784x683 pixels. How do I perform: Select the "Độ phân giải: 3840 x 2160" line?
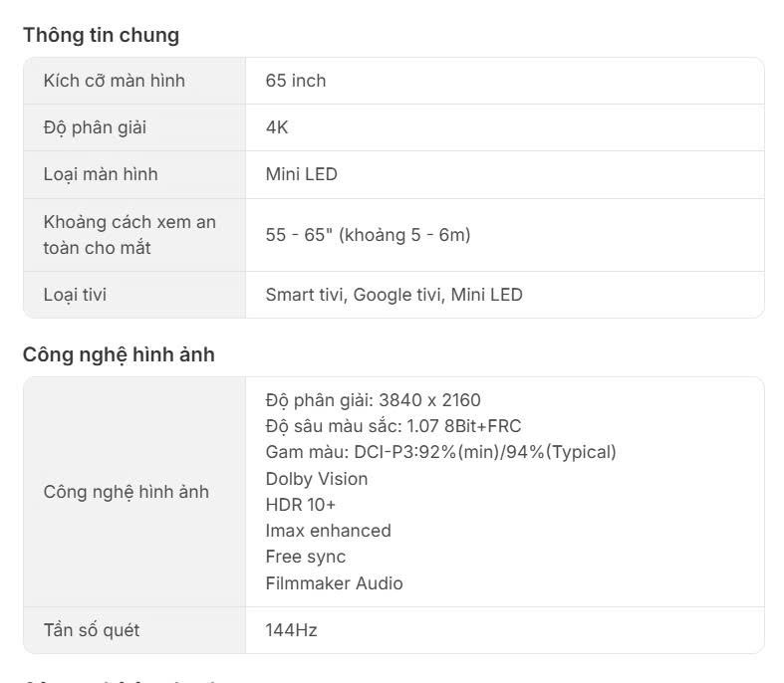373,400
